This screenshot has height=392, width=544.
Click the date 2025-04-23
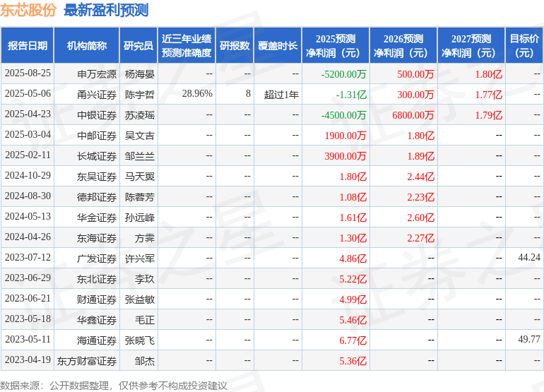[x=28, y=114]
